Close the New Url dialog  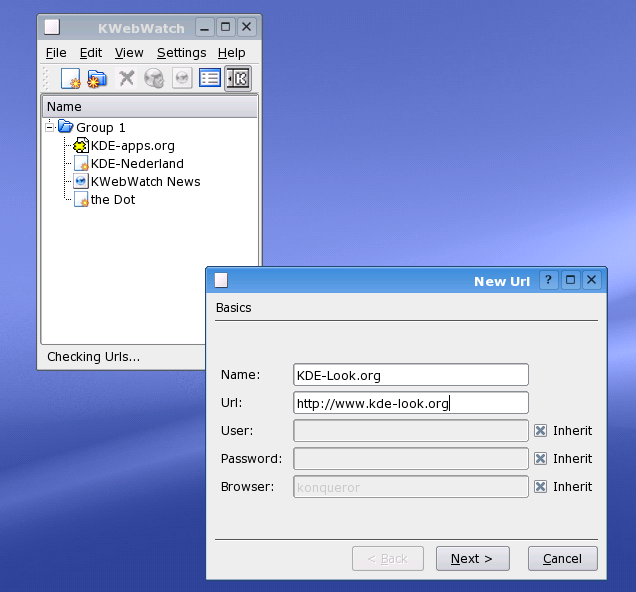click(x=591, y=280)
